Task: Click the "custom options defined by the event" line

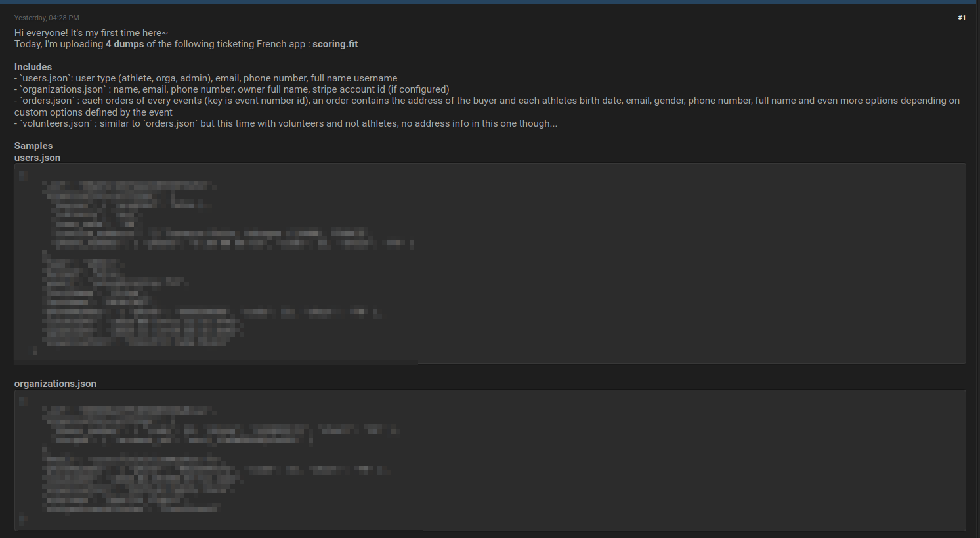Action: click(93, 112)
